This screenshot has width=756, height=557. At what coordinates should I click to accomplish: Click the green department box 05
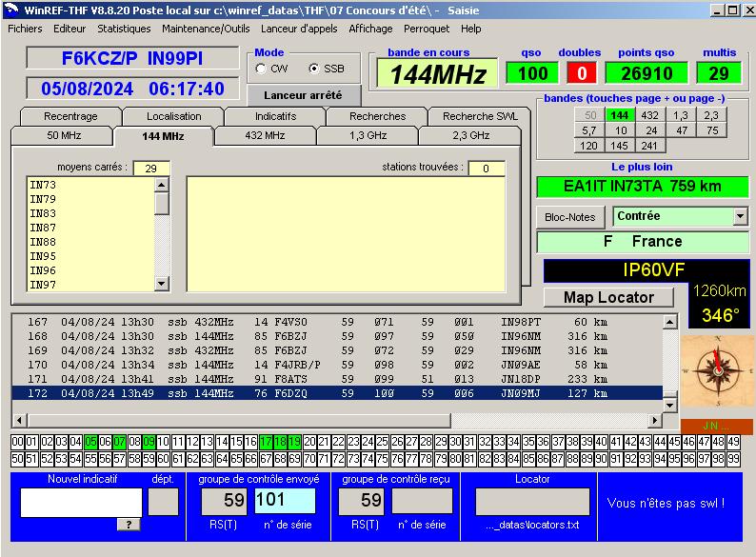[x=90, y=441]
